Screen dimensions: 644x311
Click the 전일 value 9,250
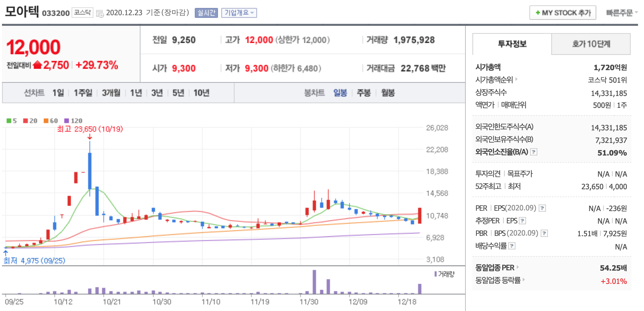pyautogui.click(x=184, y=40)
